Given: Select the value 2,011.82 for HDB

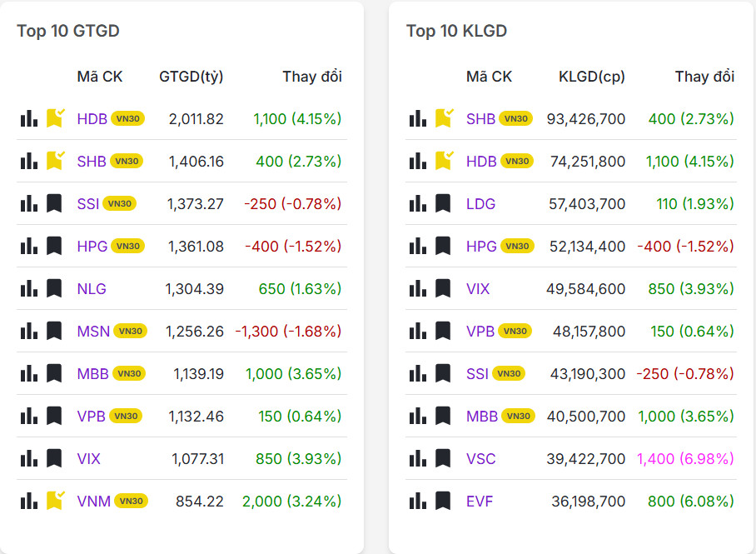Looking at the screenshot, I should 196,118.
